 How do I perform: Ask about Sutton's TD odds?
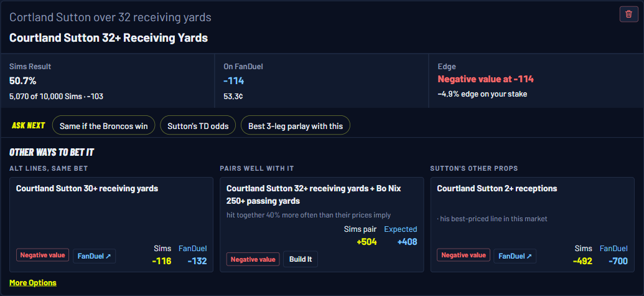[x=198, y=126]
